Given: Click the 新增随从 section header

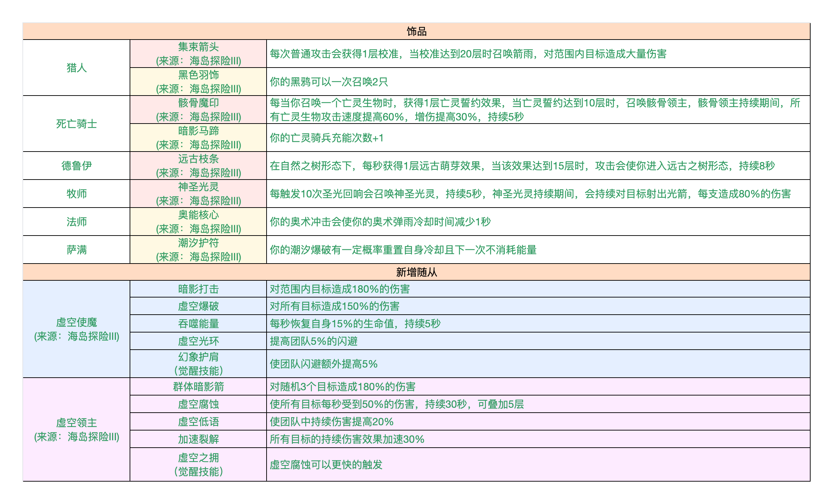Looking at the screenshot, I should [416, 272].
